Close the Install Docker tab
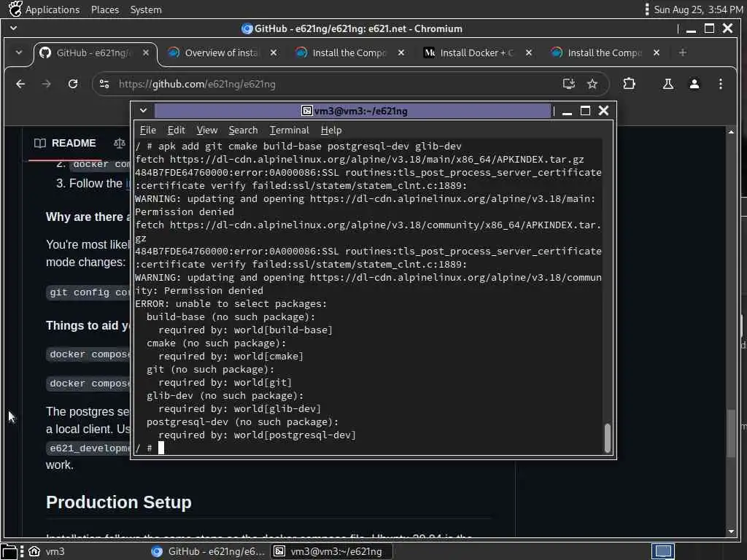Image resolution: width=747 pixels, height=560 pixels. pyautogui.click(x=529, y=52)
